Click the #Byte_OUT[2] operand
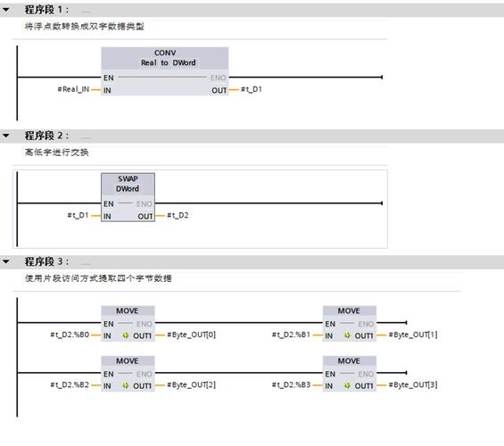The width and height of the screenshot is (504, 446). (x=191, y=385)
